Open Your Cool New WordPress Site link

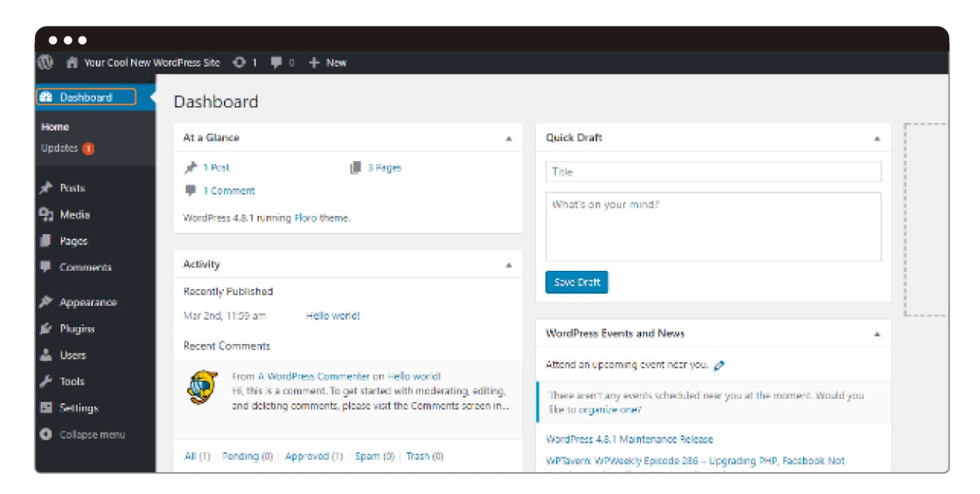pos(152,63)
